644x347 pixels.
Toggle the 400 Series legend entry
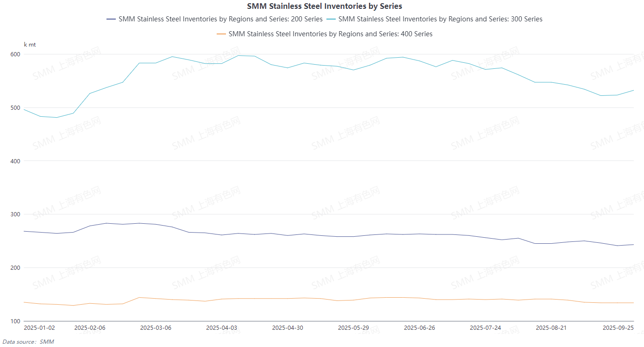click(x=330, y=34)
